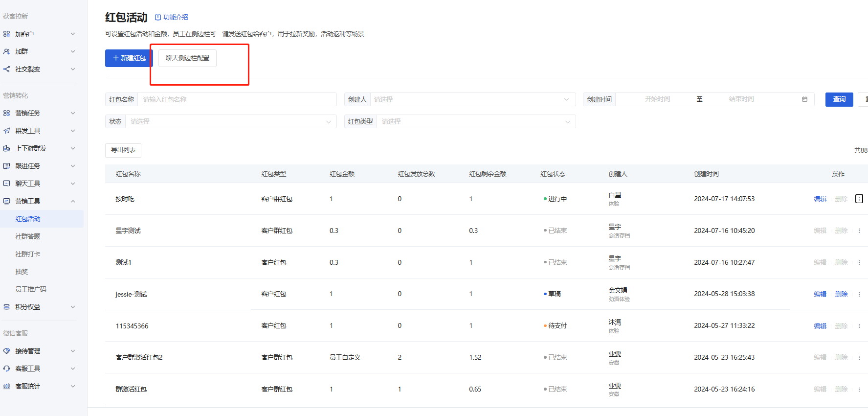
Task: Open more-actions dots for 按时吃 row
Action: pos(859,199)
